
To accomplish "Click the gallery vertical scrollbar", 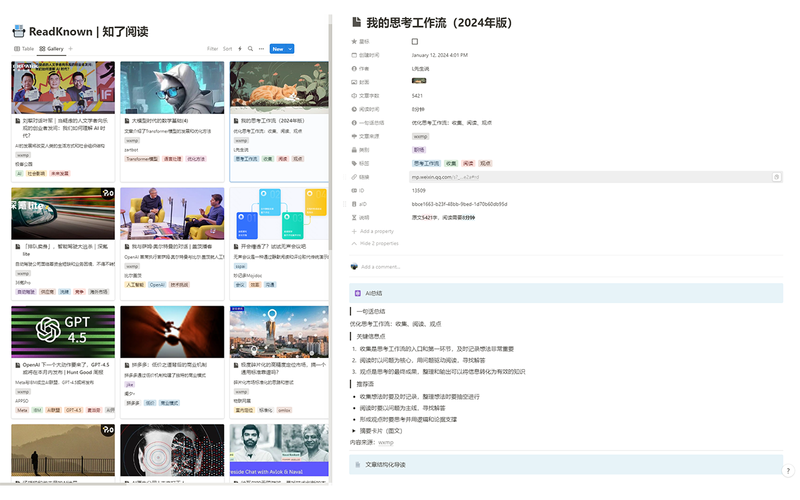I will coord(330,138).
